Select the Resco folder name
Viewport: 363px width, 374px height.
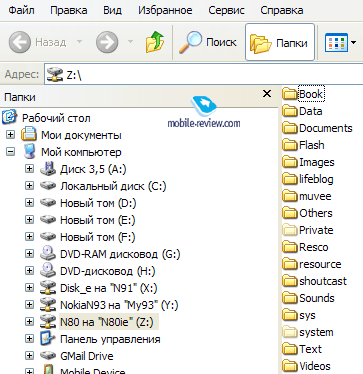point(314,247)
